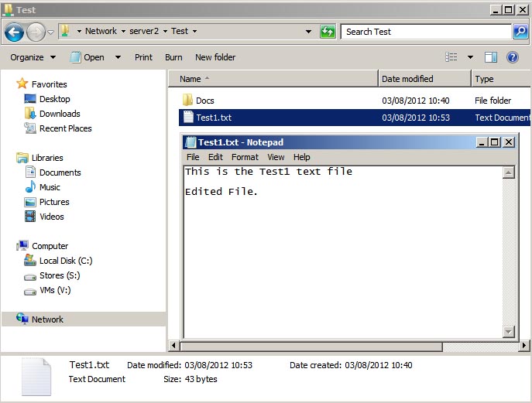Open the VMs (V:) drive
532x403 pixels.
(x=55, y=291)
